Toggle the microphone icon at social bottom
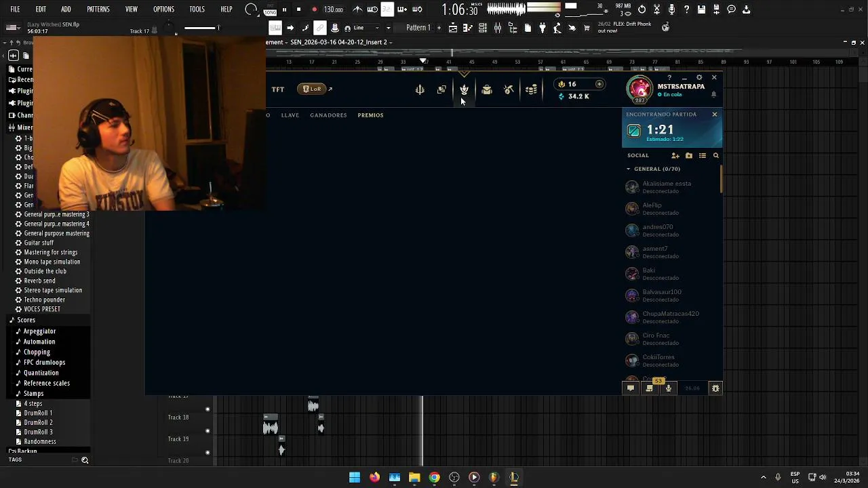The image size is (868, 488). click(669, 388)
